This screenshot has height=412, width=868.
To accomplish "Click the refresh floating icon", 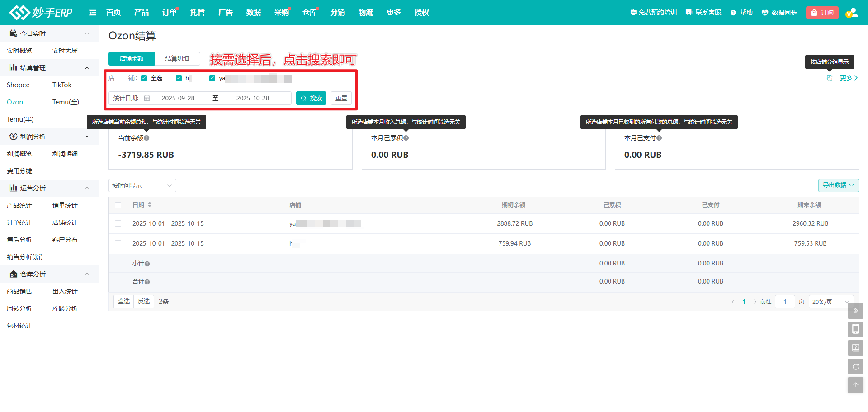I will click(x=855, y=367).
